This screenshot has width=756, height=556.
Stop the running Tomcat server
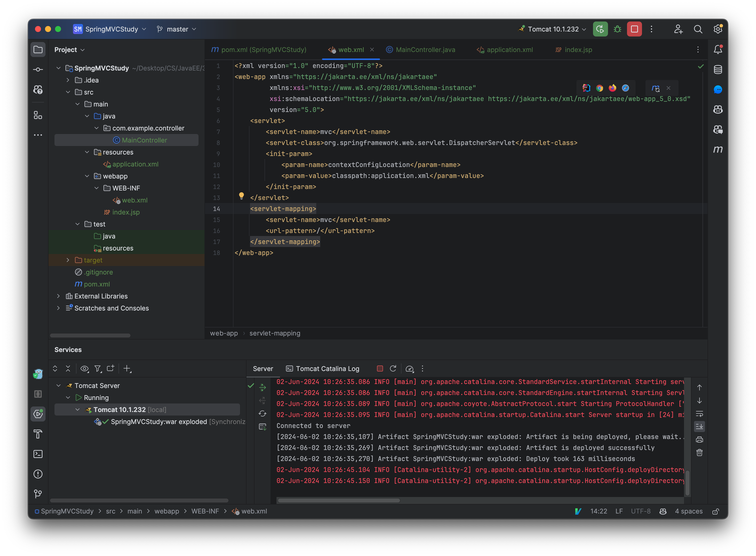(634, 29)
